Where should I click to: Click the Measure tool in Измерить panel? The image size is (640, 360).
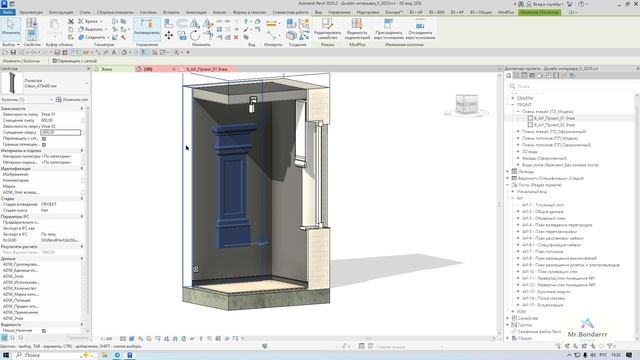[271, 24]
